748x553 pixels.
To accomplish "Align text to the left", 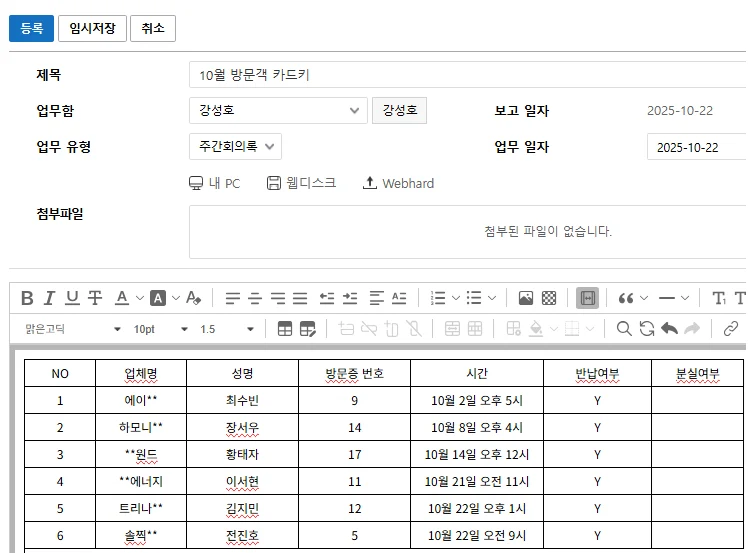I will tap(232, 298).
